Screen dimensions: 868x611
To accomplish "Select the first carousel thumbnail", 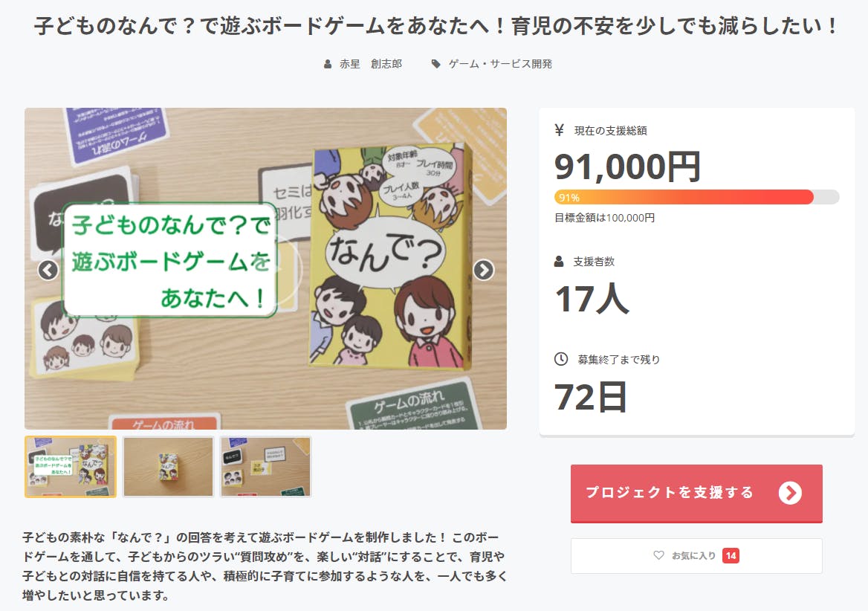I will click(71, 467).
